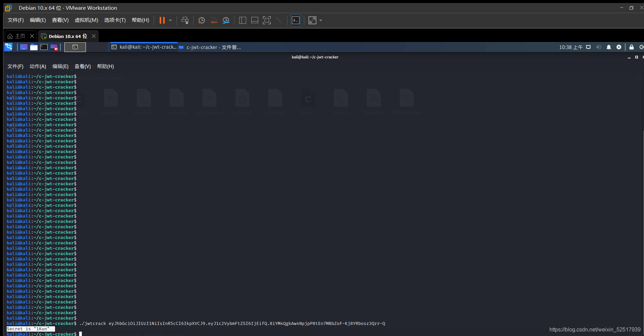Screen dimensions: 644x336
Task: Click the 10:38 上午 clock
Action: [x=571, y=47]
